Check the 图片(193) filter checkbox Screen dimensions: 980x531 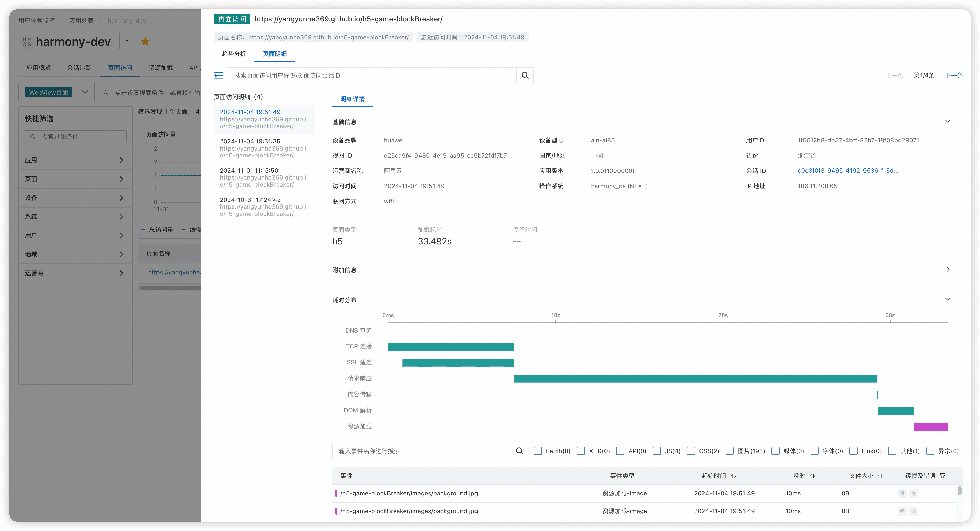click(x=730, y=451)
